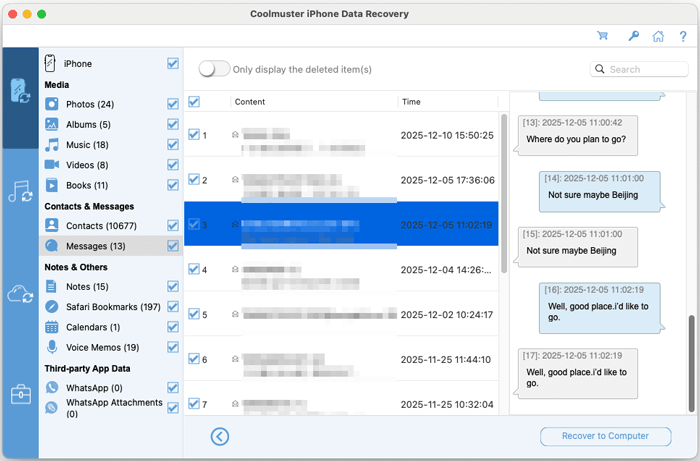Click the Notes document icon
Image resolution: width=700 pixels, height=461 pixels.
[51, 286]
